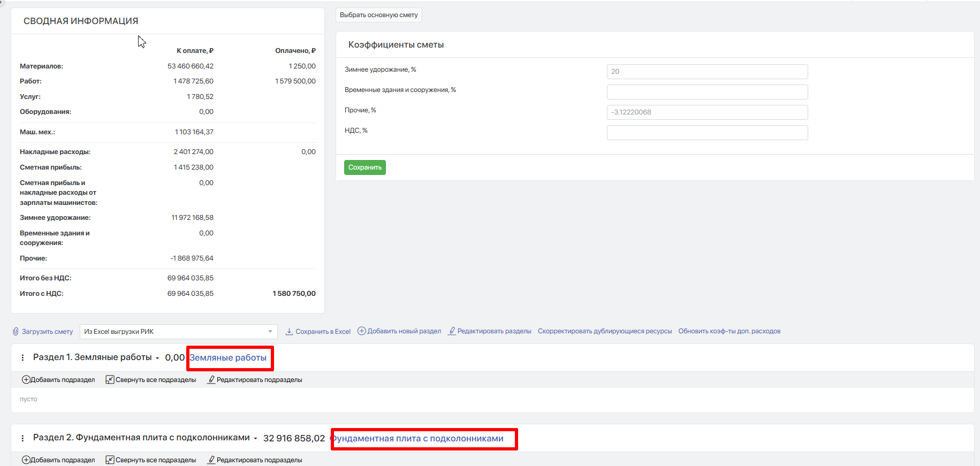980x466 pixels.
Task: Collapse all subsections in Раздел 2
Action: point(151,460)
